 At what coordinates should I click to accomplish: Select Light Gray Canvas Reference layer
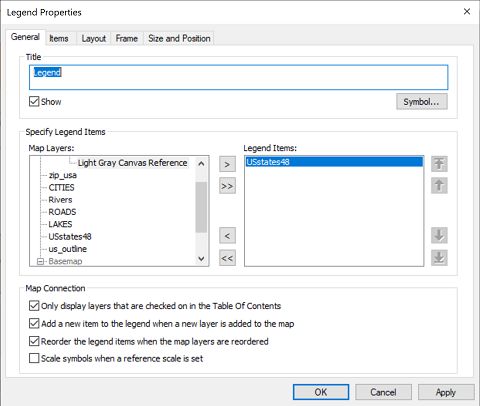tap(132, 163)
